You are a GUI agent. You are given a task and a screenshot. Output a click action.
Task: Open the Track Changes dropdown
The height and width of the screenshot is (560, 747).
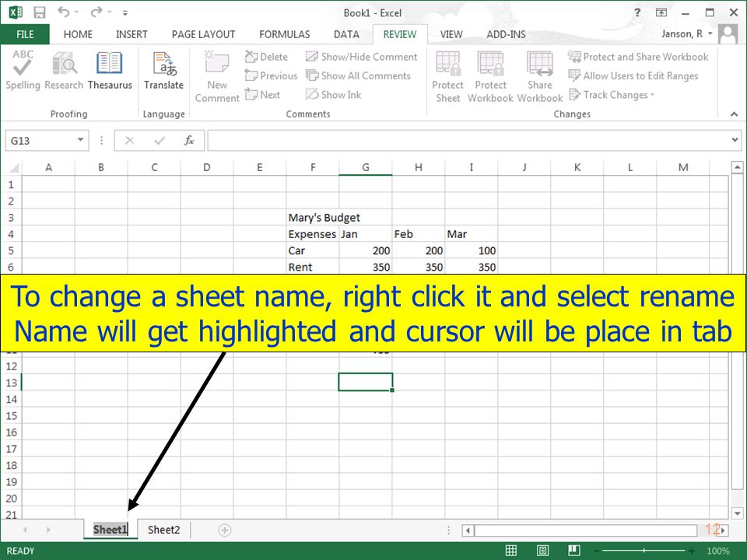612,95
